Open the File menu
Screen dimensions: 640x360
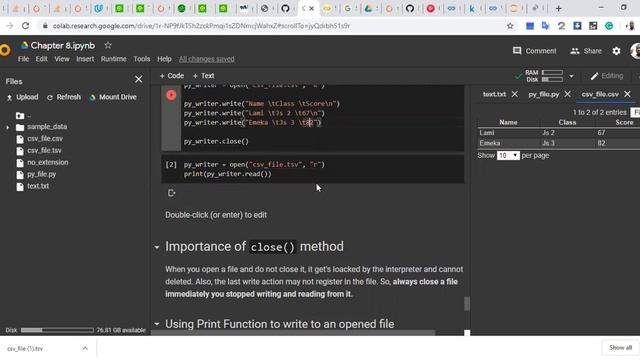23,59
